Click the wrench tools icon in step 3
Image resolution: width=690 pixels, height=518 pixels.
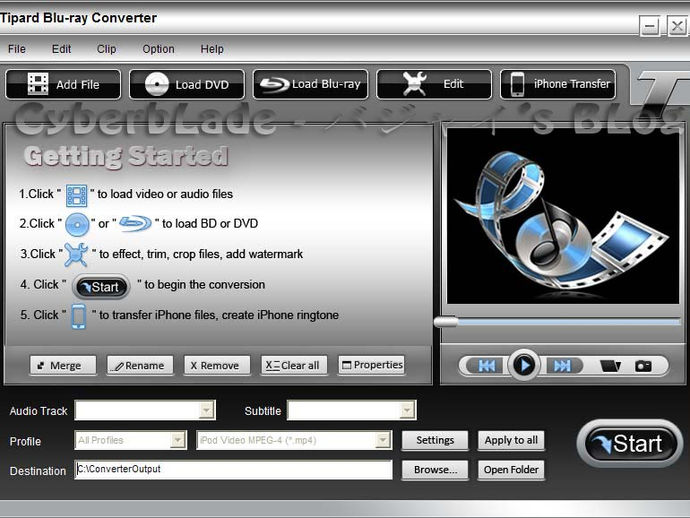76,255
